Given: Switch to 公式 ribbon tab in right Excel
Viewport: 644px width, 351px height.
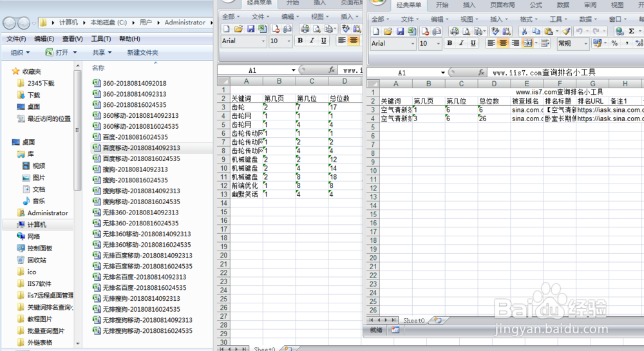Looking at the screenshot, I should pyautogui.click(x=536, y=5).
